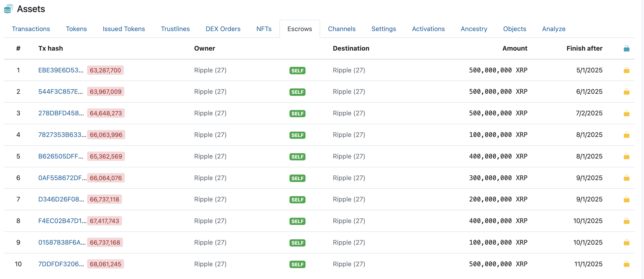Click lock icon in row 1 (5/1/2025)
Image resolution: width=644 pixels, height=279 pixels.
(x=626, y=70)
